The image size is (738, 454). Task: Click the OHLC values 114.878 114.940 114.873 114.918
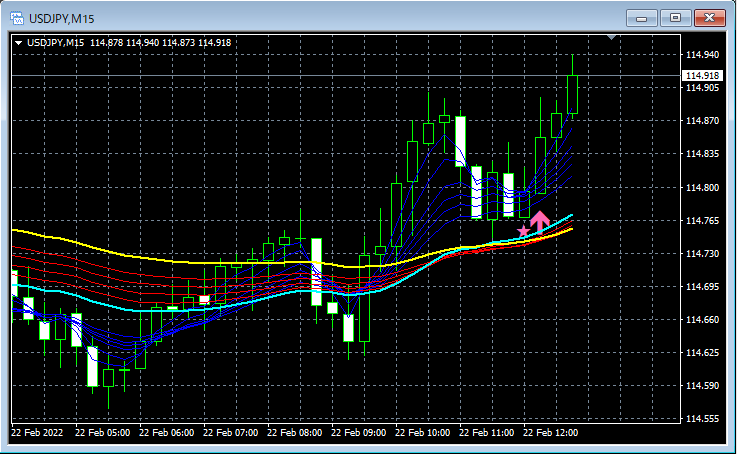(160, 43)
